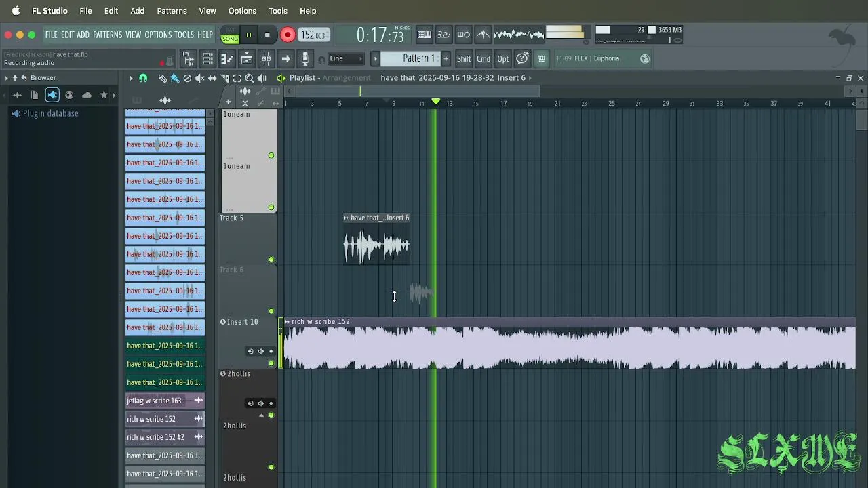
Task: Select browser plugin tab icon
Action: (x=52, y=95)
